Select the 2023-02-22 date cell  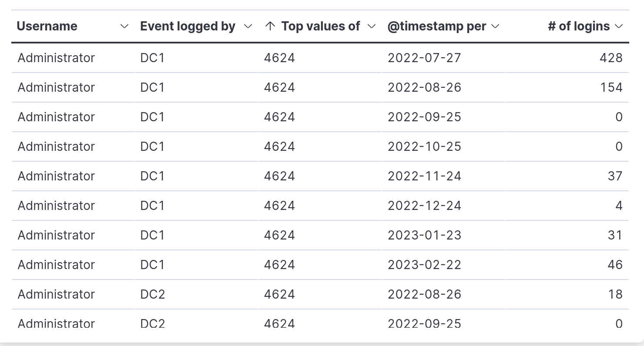click(443, 265)
